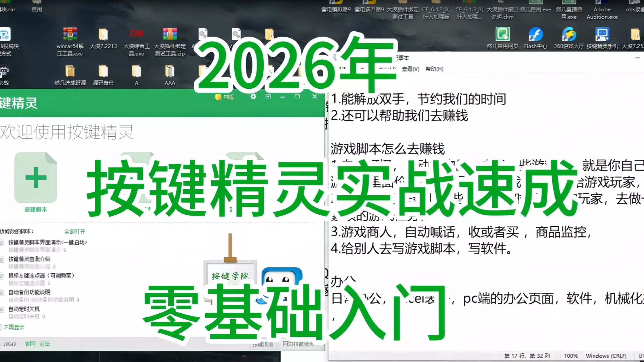Select 然几直播自用.exe desktop shortcut
The width and height of the screenshot is (644, 362).
coord(569,10)
